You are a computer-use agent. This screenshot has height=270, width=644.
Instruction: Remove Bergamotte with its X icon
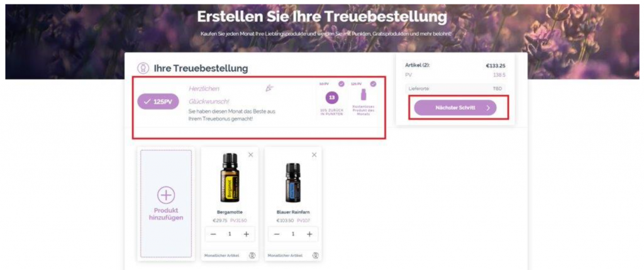click(x=251, y=154)
